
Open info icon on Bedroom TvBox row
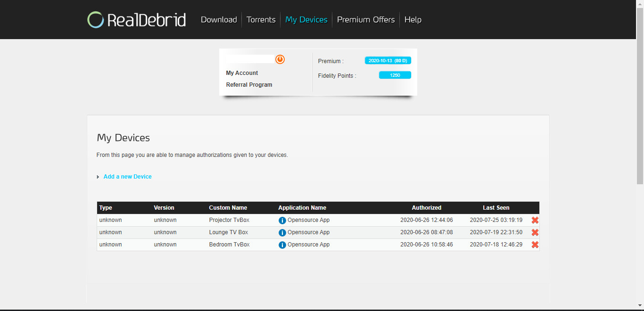(282, 245)
